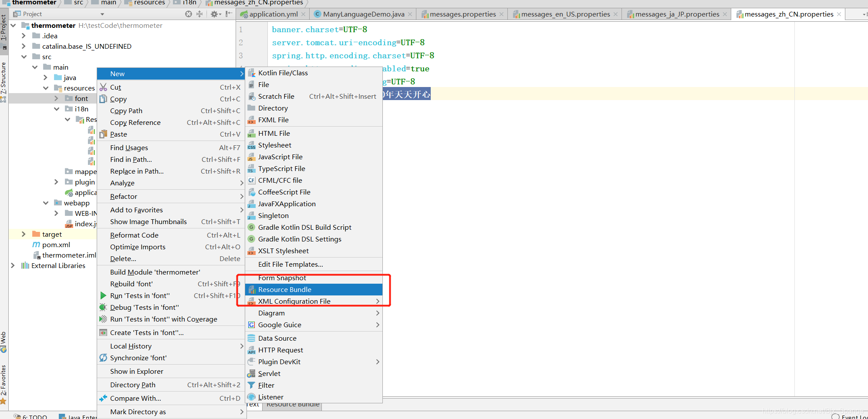
Task: Expand the catalina.base_IS_UNDEFINED folder
Action: click(x=24, y=46)
